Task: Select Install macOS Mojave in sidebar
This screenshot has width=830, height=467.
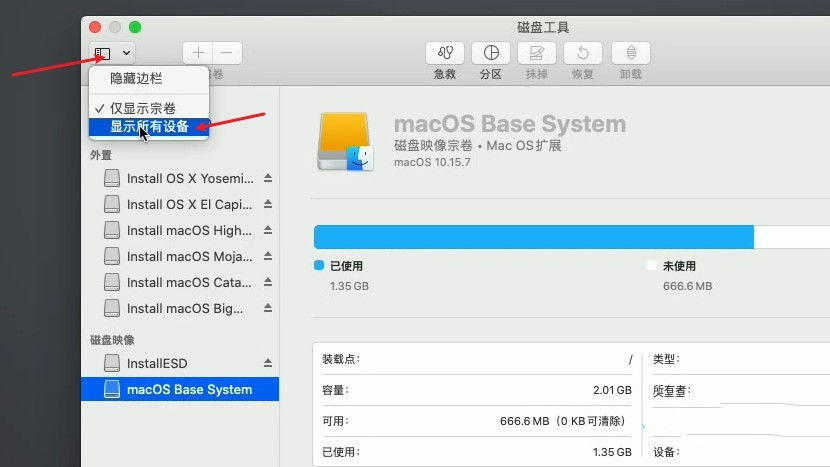Action: pyautogui.click(x=188, y=256)
